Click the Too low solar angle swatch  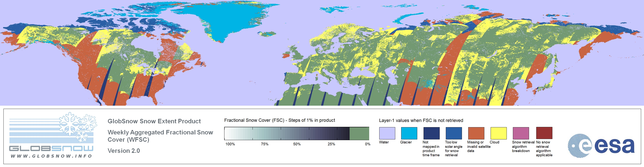(453, 133)
